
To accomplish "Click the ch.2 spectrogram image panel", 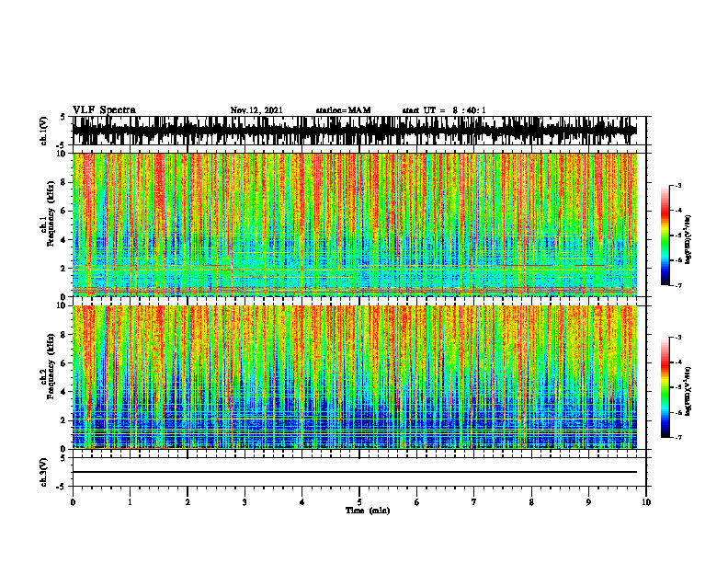I will (355, 377).
